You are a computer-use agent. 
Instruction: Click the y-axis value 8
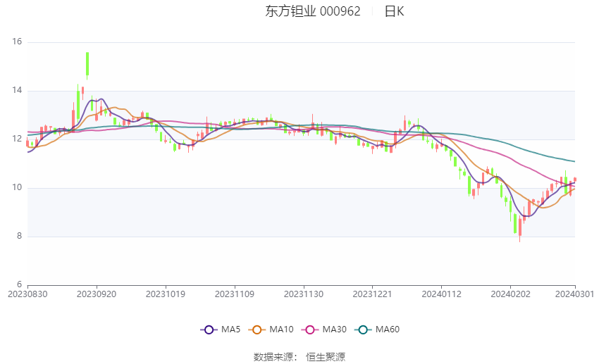(20, 236)
